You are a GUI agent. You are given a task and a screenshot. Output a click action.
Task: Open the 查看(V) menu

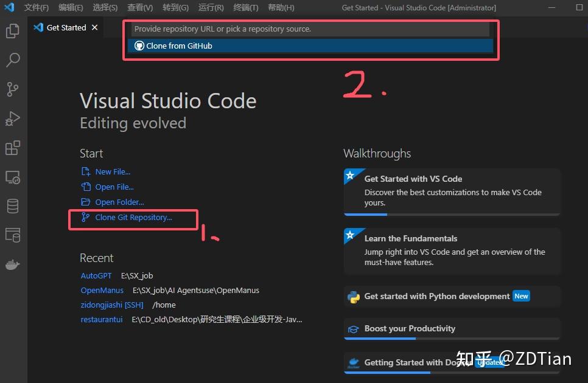[x=140, y=7]
